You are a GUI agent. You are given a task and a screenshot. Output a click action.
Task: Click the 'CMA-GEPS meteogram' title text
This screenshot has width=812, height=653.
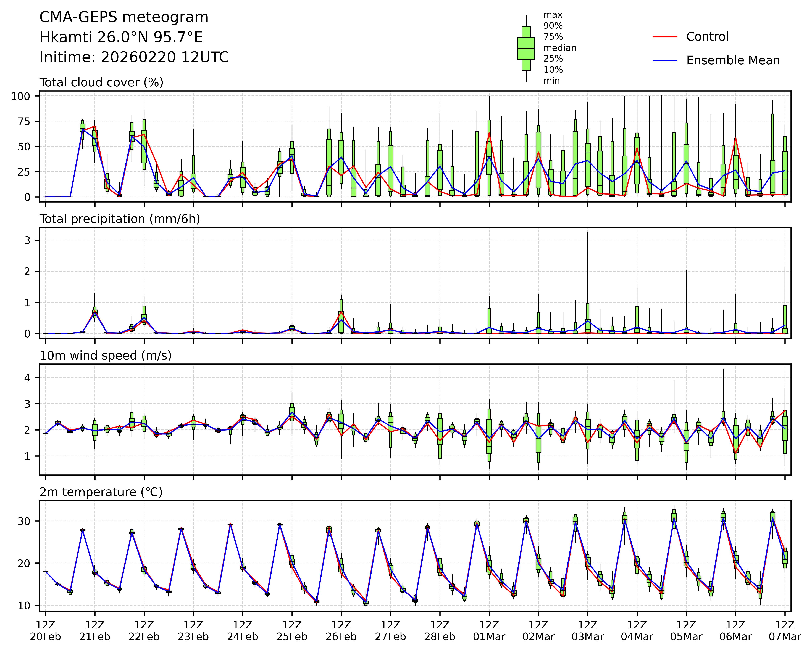[124, 17]
